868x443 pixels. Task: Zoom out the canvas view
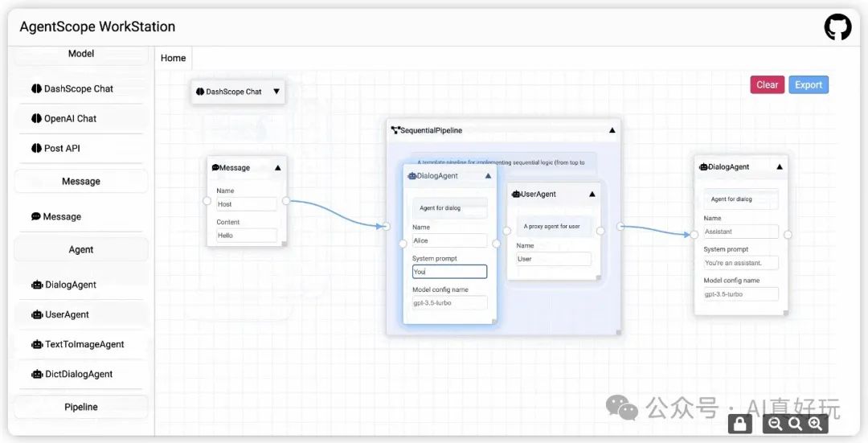pos(776,425)
